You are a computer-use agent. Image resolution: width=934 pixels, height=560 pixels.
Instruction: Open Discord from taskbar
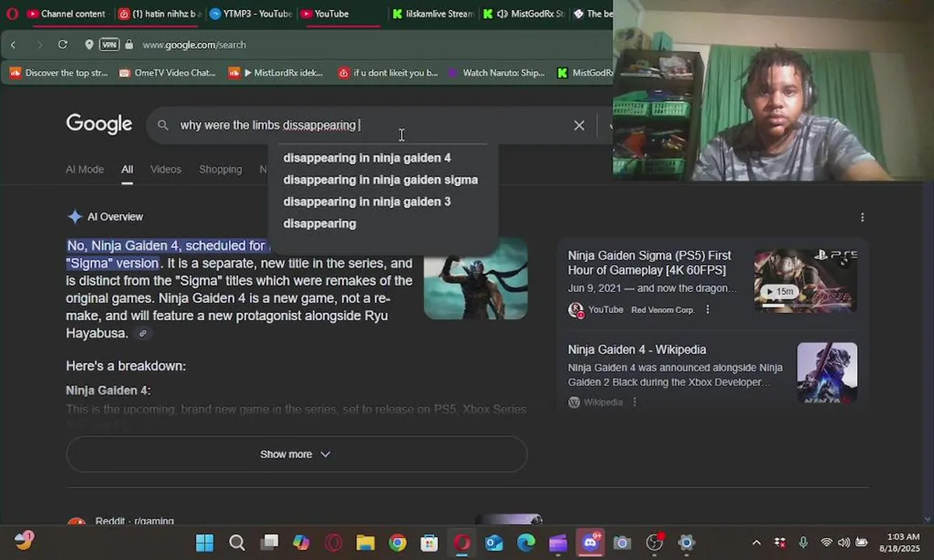click(590, 543)
